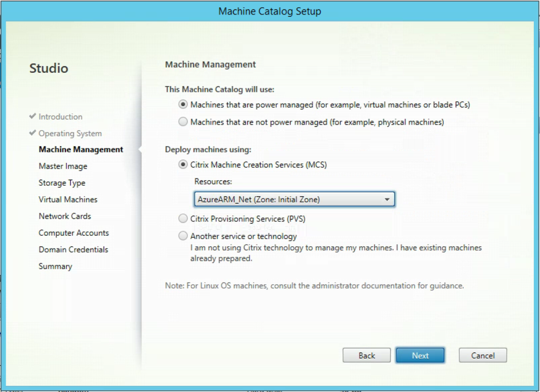The width and height of the screenshot is (540, 392).
Task: Click the Linux OS machines note
Action: pyautogui.click(x=315, y=286)
